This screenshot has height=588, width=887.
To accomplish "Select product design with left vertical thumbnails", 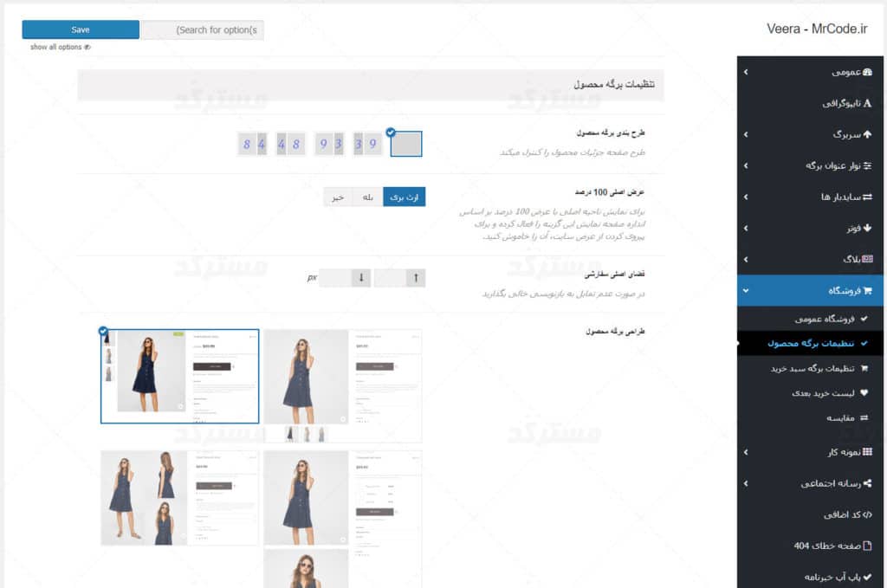I will (180, 376).
